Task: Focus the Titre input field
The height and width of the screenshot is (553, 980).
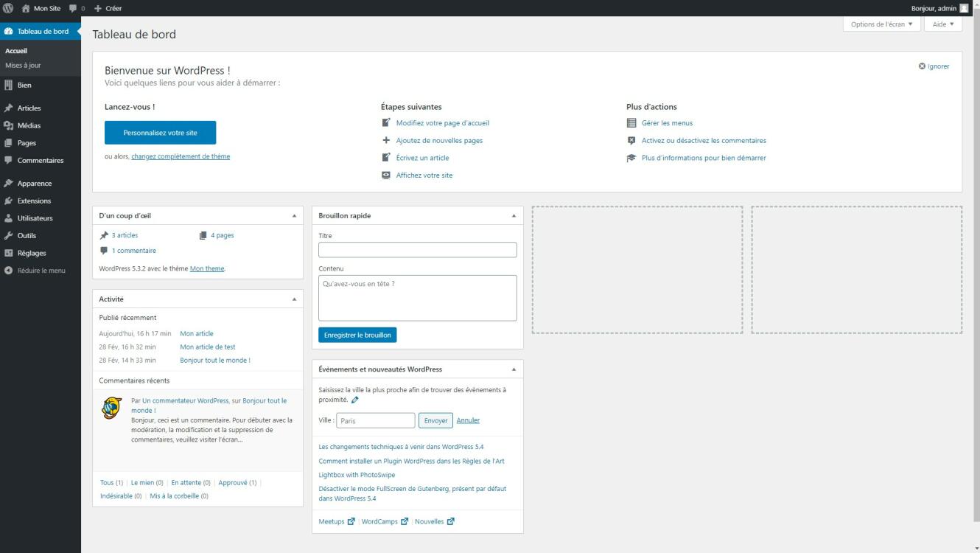Action: (x=417, y=250)
